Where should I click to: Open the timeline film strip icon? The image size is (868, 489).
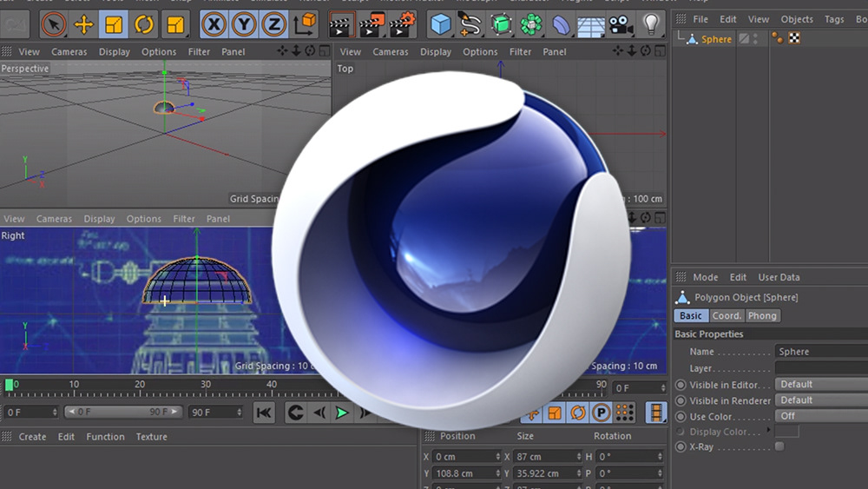(656, 413)
